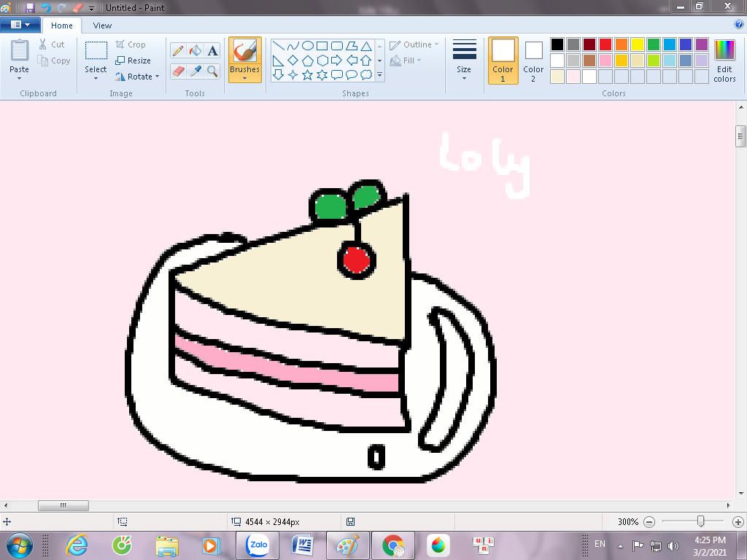Select the Text tool
The image size is (747, 560).
212,50
